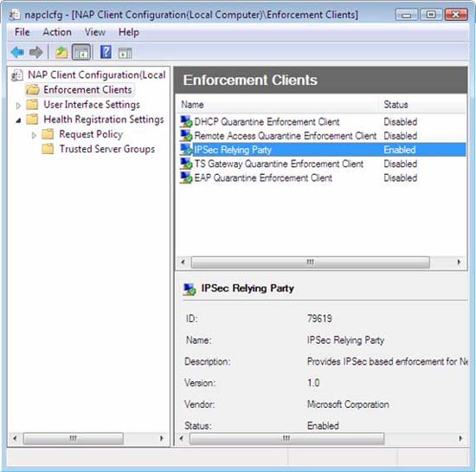Viewport: 476px width, 472px height.
Task: Open the Help menu
Action: (129, 32)
